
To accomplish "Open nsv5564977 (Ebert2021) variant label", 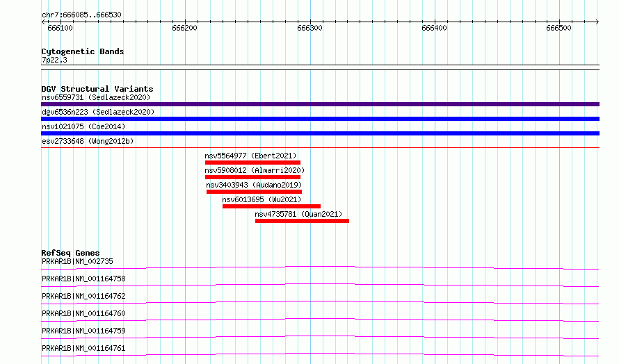I will 250,156.
